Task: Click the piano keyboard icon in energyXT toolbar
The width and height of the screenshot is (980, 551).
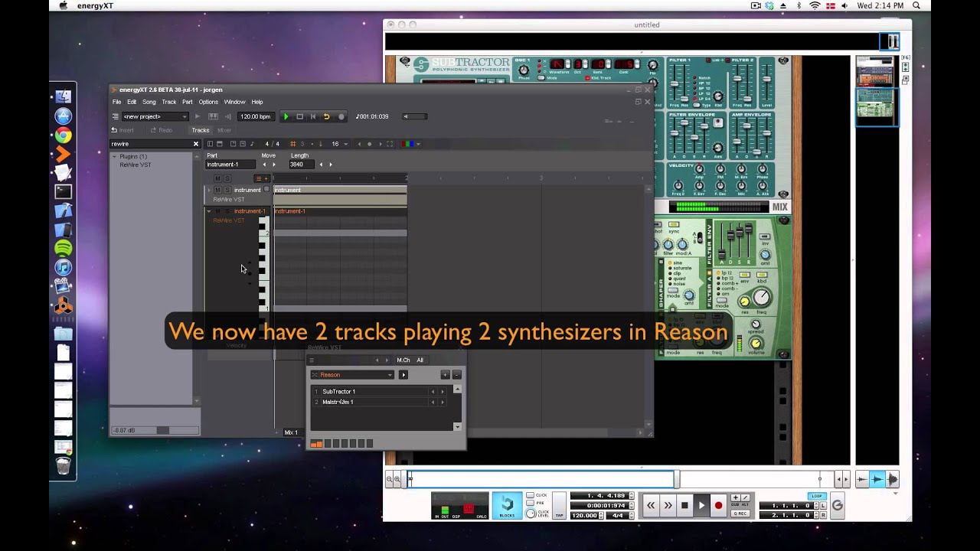Action: (x=213, y=116)
